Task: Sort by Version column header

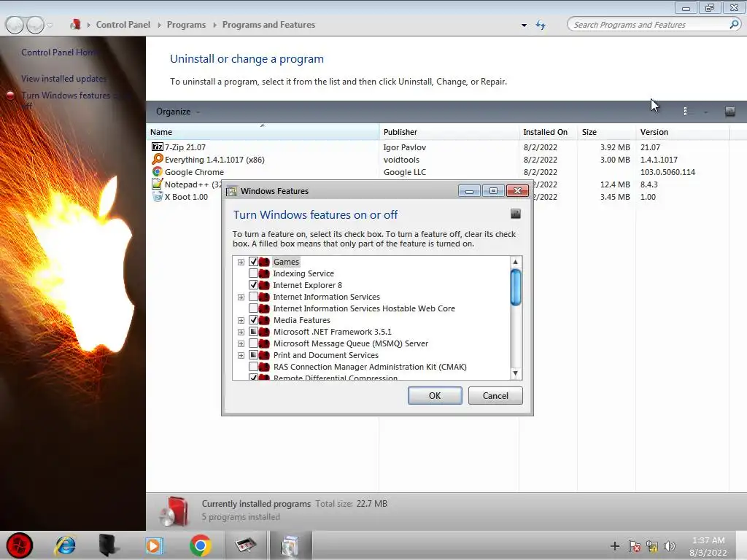Action: tap(683, 132)
